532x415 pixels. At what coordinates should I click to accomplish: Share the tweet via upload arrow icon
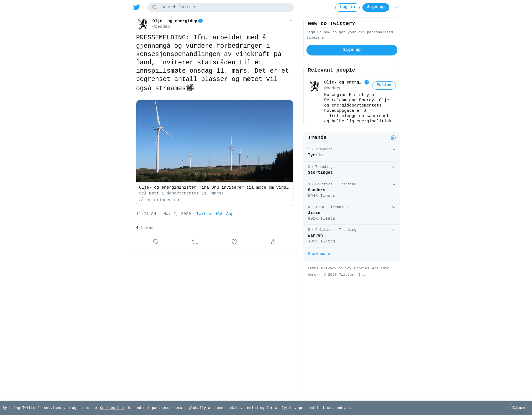(x=274, y=242)
